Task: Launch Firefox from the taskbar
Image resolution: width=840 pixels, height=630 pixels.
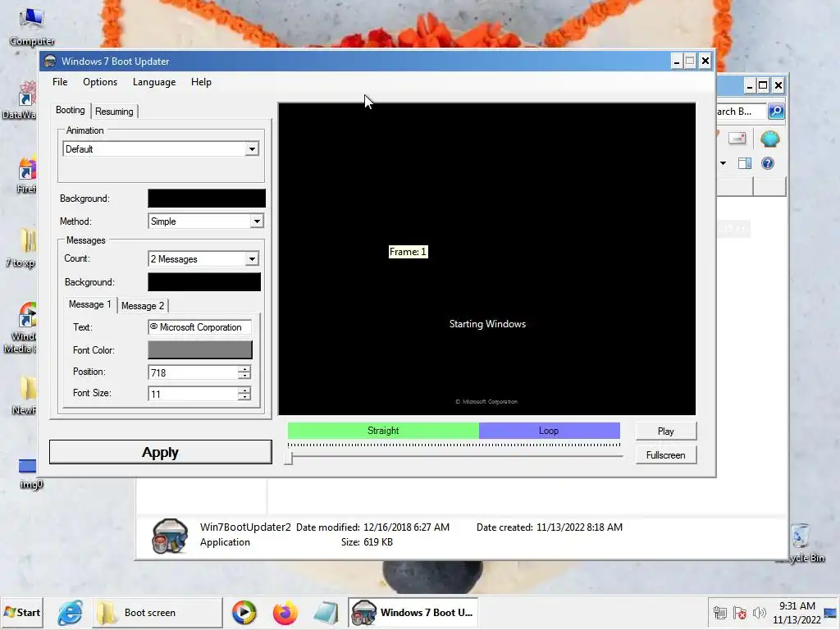Action: [285, 612]
